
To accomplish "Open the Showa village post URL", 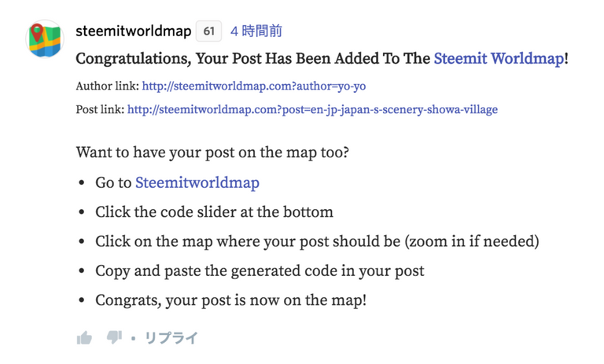I will tap(312, 109).
